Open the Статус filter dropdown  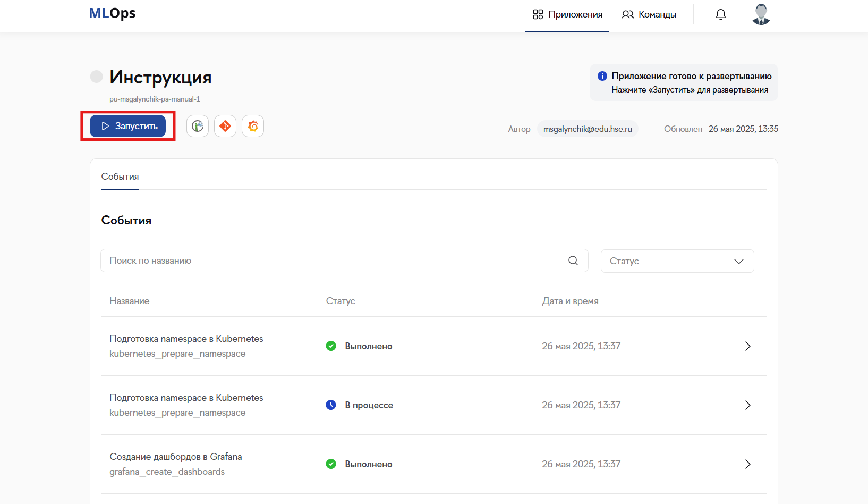coord(677,261)
